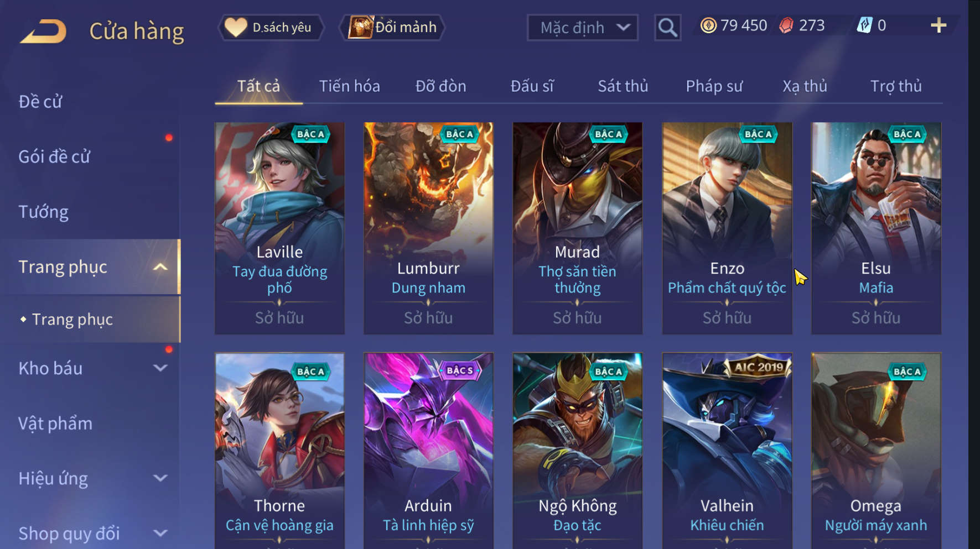Image resolution: width=980 pixels, height=549 pixels.
Task: Open the search magnifier icon
Action: 667,28
